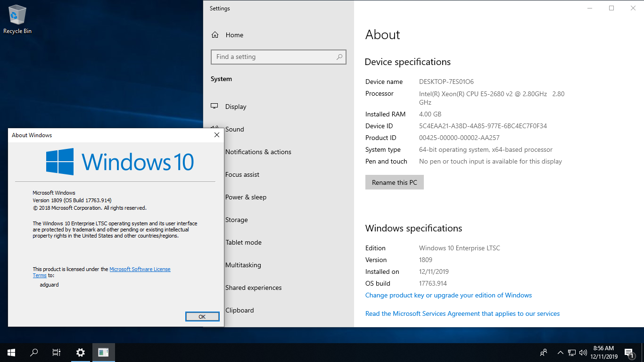Open the volume speaker tray icon
Viewport: 644px width, 362px height.
(x=583, y=352)
